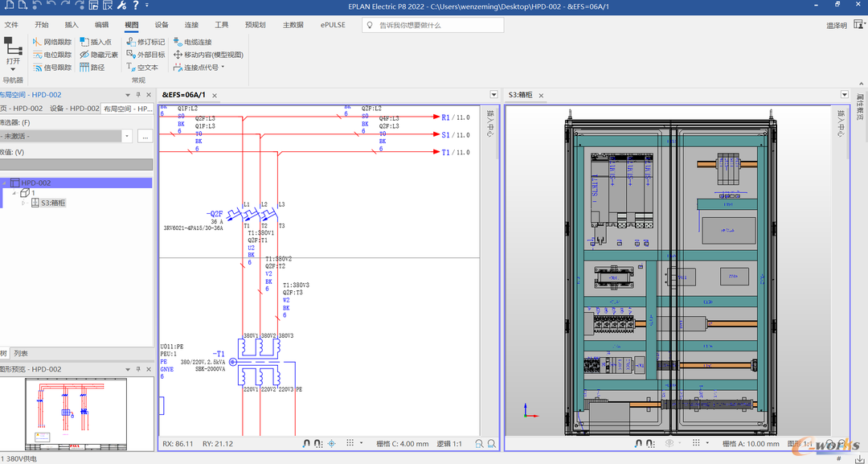Open the 3D pane window list arrow
Viewport: 868px width, 464px height.
click(x=844, y=95)
